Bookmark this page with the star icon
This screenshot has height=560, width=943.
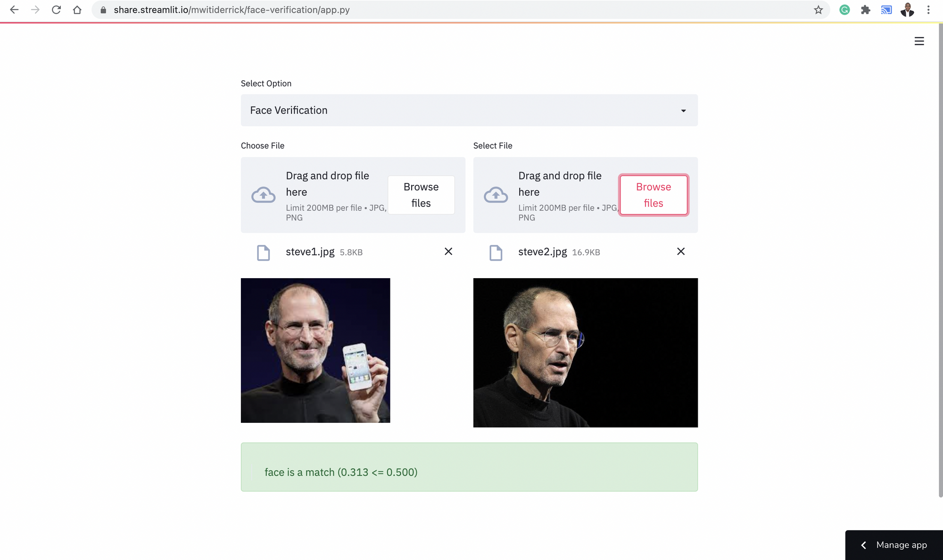(818, 10)
